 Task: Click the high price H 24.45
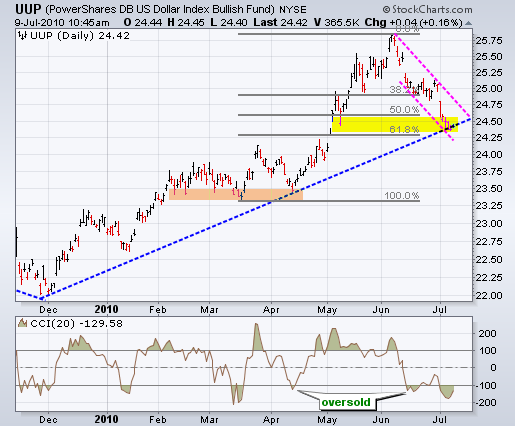186,22
